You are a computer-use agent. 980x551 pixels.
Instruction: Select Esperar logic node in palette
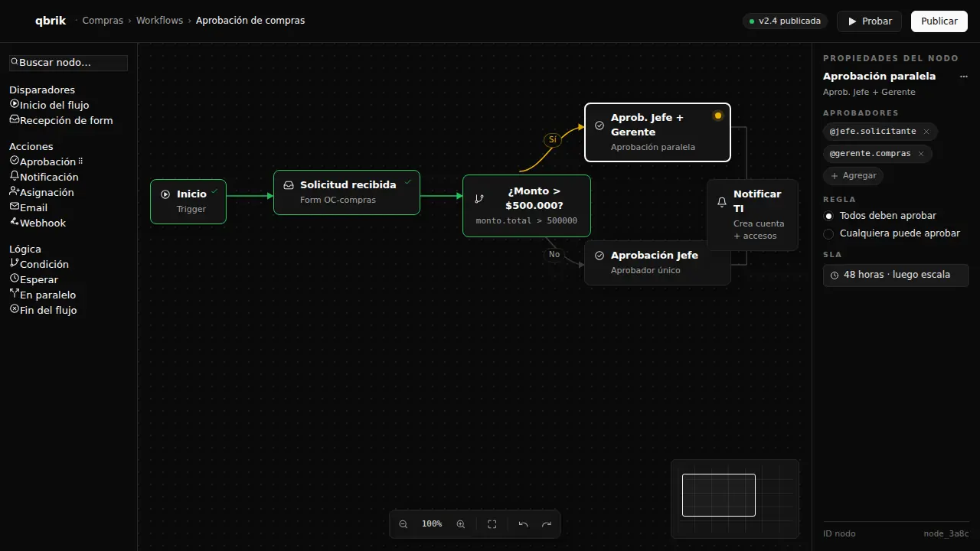click(34, 279)
